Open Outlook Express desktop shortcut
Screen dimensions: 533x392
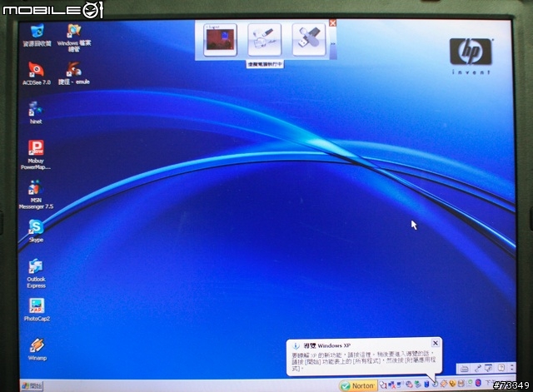(x=36, y=274)
